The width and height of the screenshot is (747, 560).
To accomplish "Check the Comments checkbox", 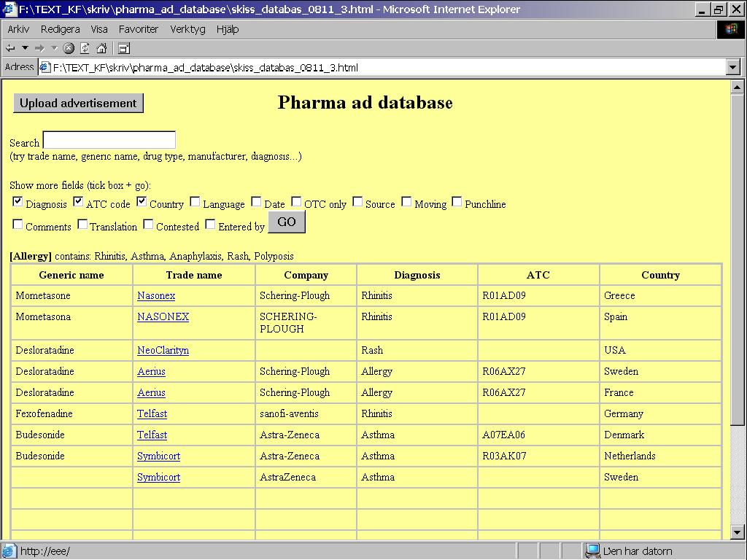I will pos(18,224).
